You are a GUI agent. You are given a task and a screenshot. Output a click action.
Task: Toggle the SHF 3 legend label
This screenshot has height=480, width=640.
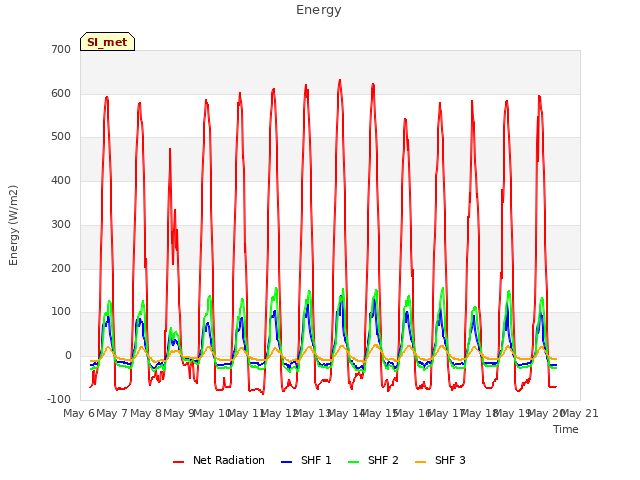(450, 460)
